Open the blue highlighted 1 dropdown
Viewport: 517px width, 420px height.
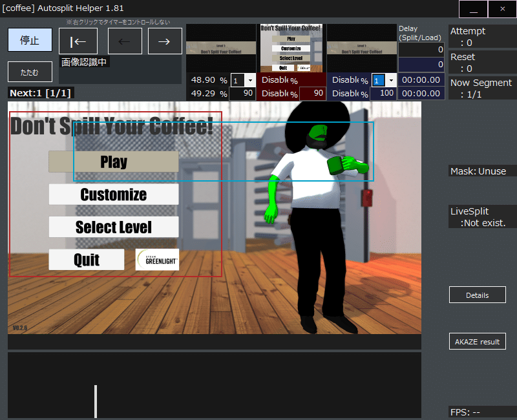point(391,80)
